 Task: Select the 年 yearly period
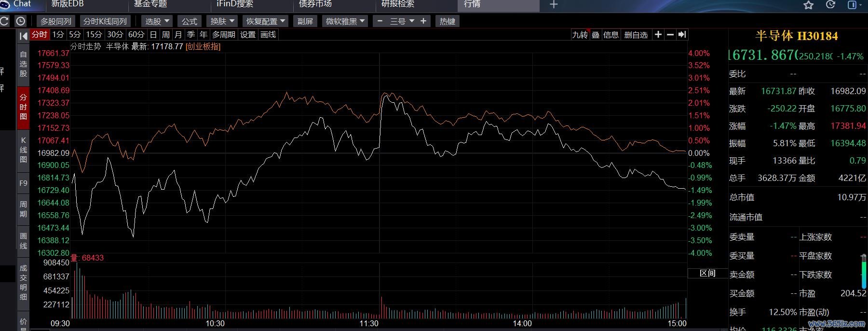(203, 35)
